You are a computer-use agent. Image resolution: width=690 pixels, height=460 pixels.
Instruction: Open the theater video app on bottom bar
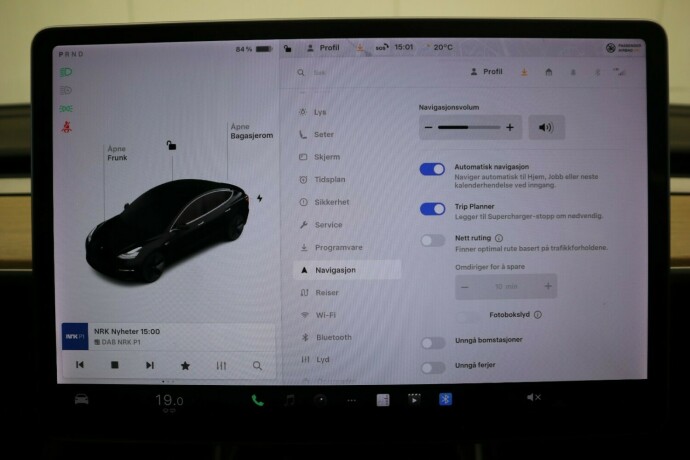(x=414, y=400)
